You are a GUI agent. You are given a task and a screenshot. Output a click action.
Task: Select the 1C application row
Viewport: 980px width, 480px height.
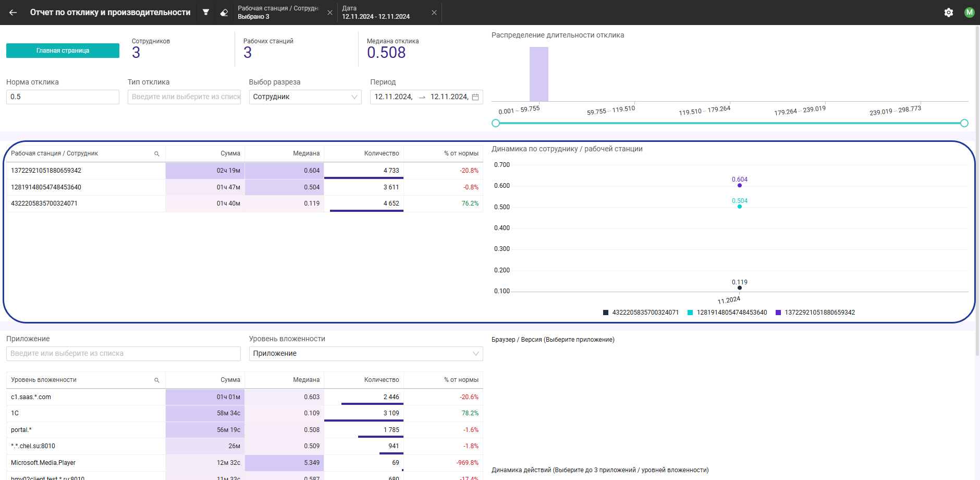tap(244, 413)
